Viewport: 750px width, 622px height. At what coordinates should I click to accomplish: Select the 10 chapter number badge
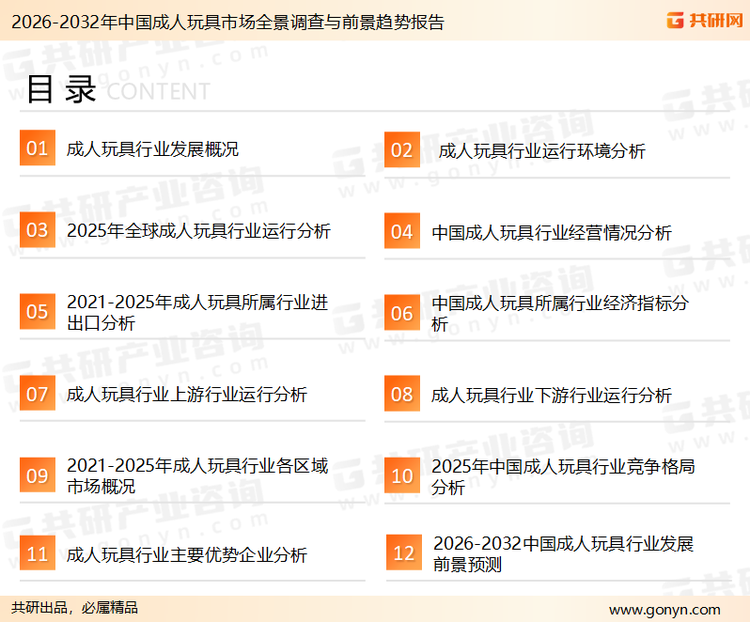click(402, 476)
